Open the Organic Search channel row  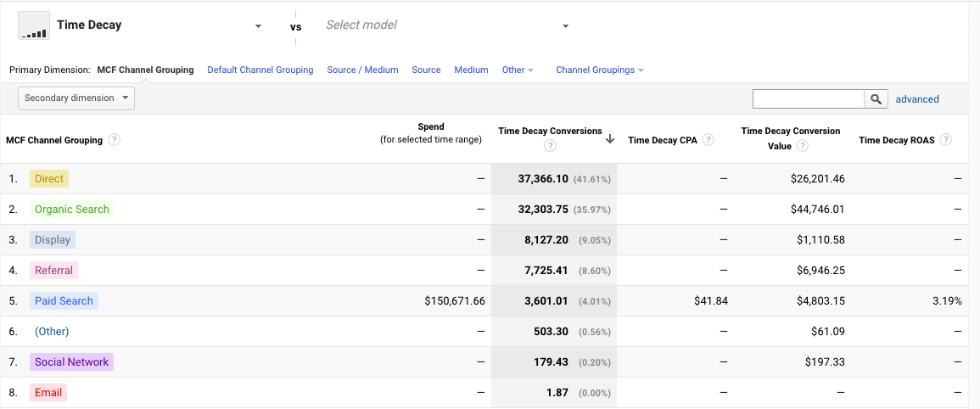point(72,210)
